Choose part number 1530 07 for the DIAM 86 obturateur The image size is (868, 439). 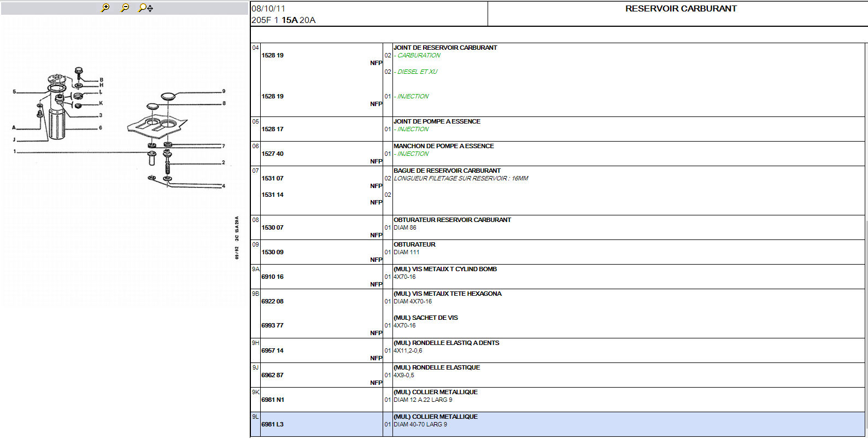tap(272, 228)
